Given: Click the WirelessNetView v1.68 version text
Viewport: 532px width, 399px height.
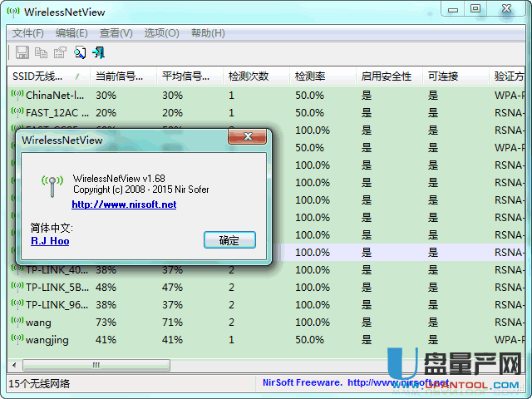Looking at the screenshot, I should point(119,179).
